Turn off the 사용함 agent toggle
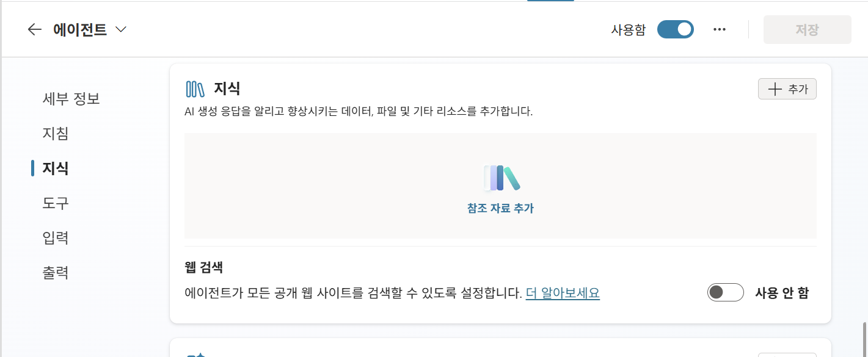868x357 pixels. coord(676,29)
